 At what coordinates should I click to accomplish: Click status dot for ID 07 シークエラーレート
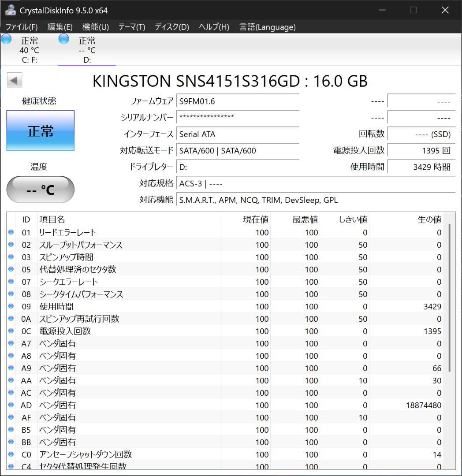11,281
